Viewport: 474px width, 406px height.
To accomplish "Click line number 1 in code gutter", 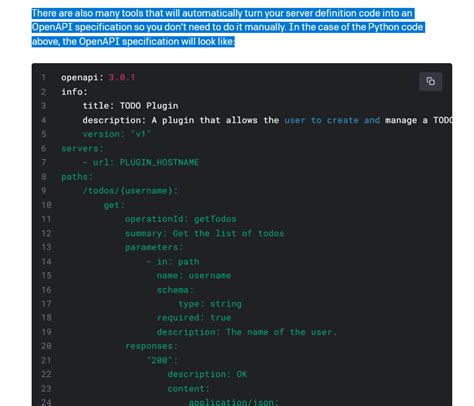I will (x=43, y=77).
